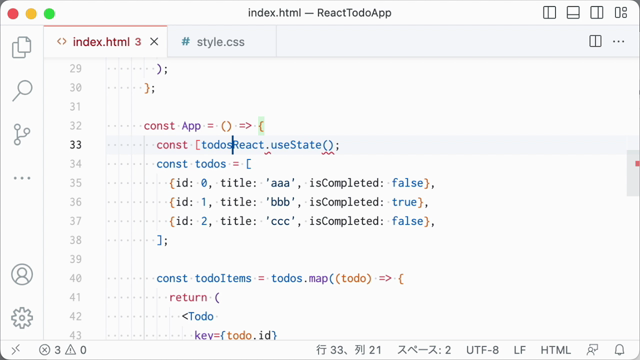The height and width of the screenshot is (360, 640).
Task: Open the notifications bell
Action: click(x=620, y=350)
